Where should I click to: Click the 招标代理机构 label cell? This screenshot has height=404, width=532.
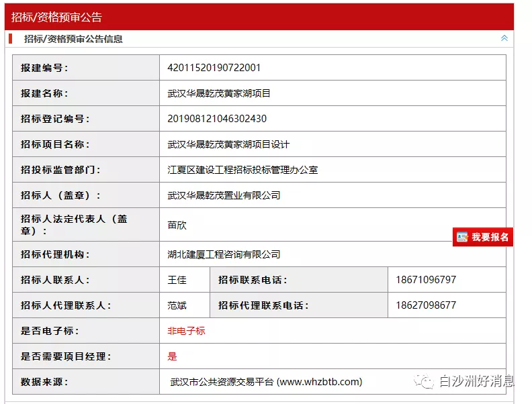pyautogui.click(x=86, y=254)
